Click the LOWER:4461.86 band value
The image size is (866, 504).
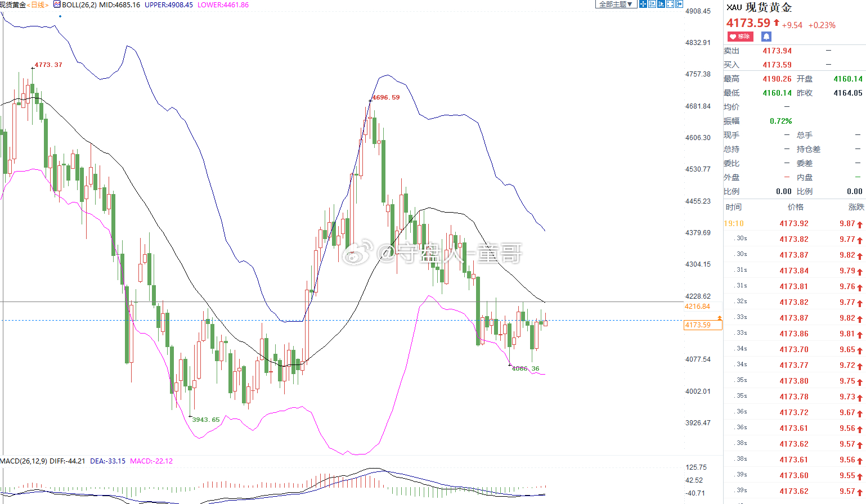coord(223,4)
